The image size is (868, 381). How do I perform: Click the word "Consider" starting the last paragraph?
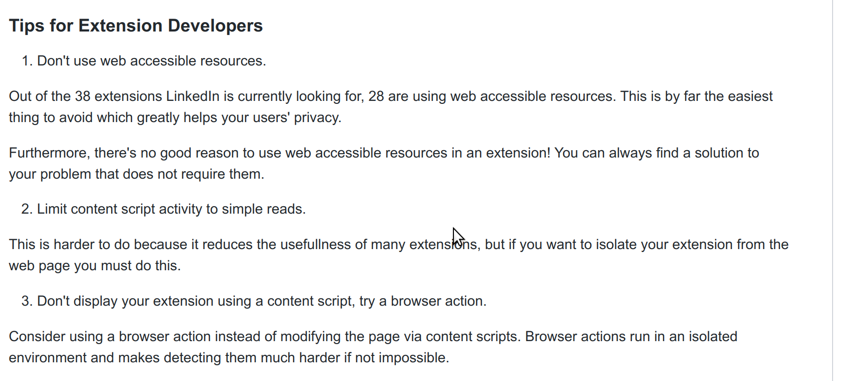[30, 337]
